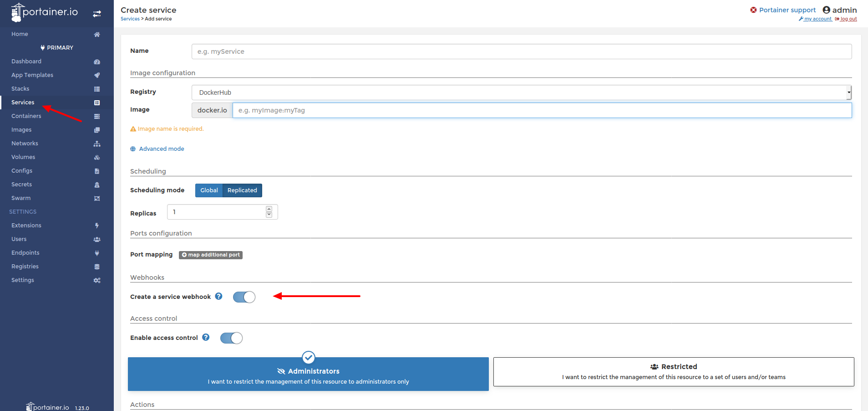The height and width of the screenshot is (411, 868).
Task: Select the App Templates rocket icon
Action: point(96,75)
